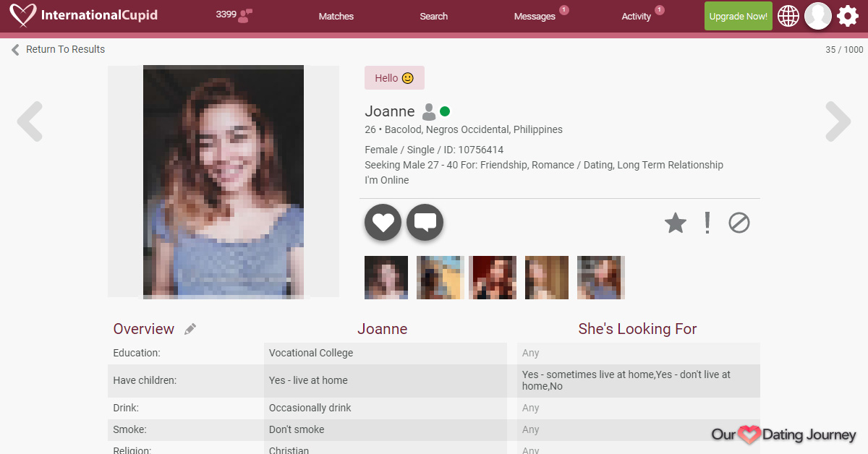Click the Activity notification badge

659,10
